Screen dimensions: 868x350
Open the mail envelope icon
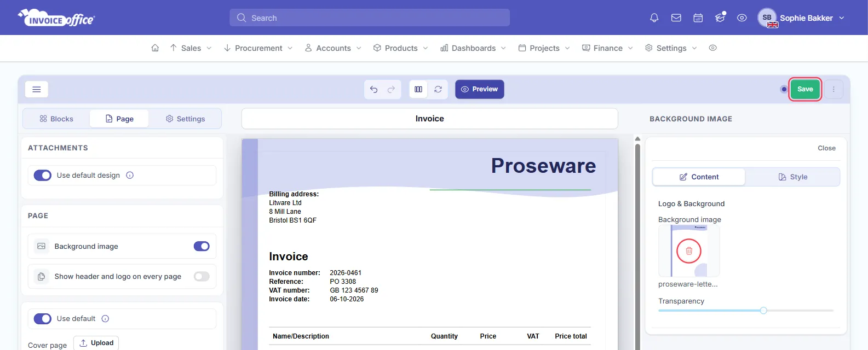[676, 18]
